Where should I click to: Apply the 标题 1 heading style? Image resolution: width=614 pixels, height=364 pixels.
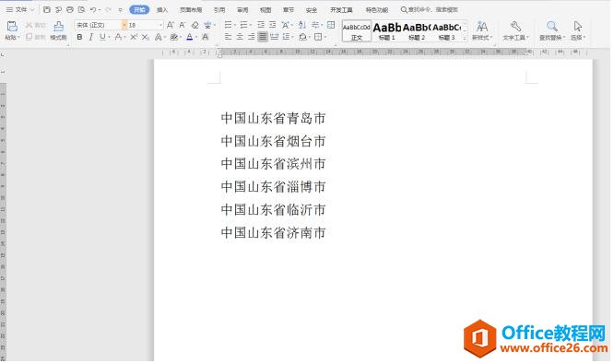pyautogui.click(x=387, y=31)
